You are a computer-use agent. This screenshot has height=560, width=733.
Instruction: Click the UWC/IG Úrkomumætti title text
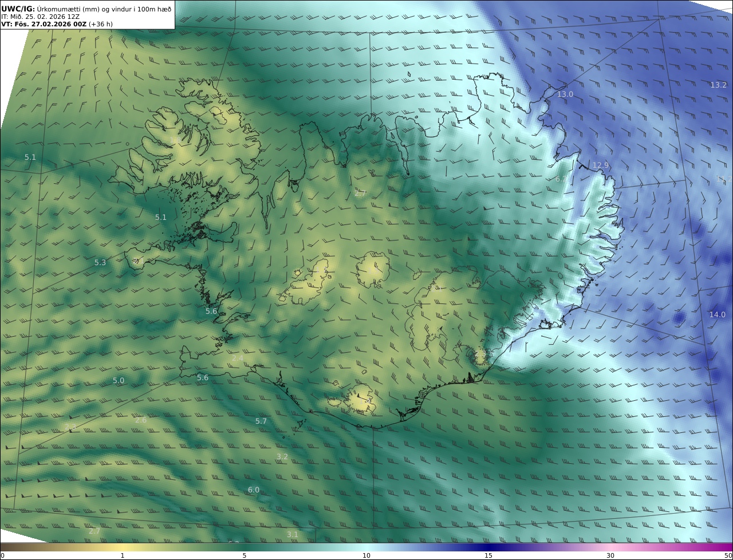tap(86, 9)
